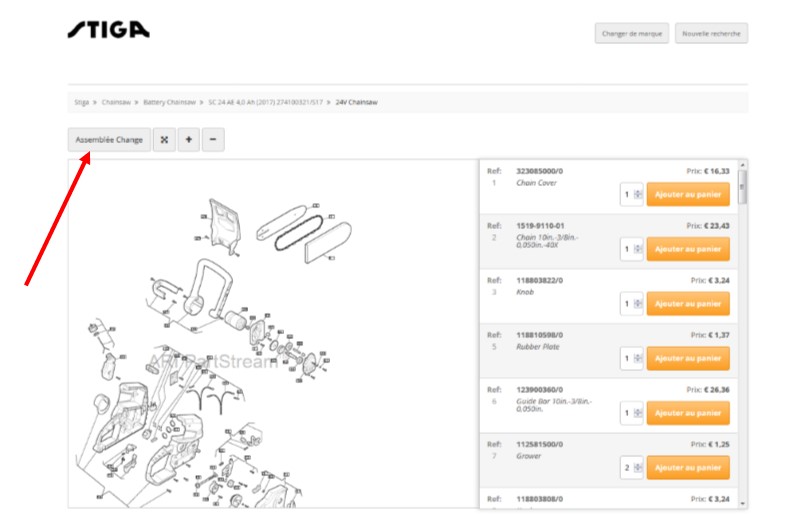The image size is (799, 517).
Task: Add the Knob to the basket
Action: coord(687,303)
